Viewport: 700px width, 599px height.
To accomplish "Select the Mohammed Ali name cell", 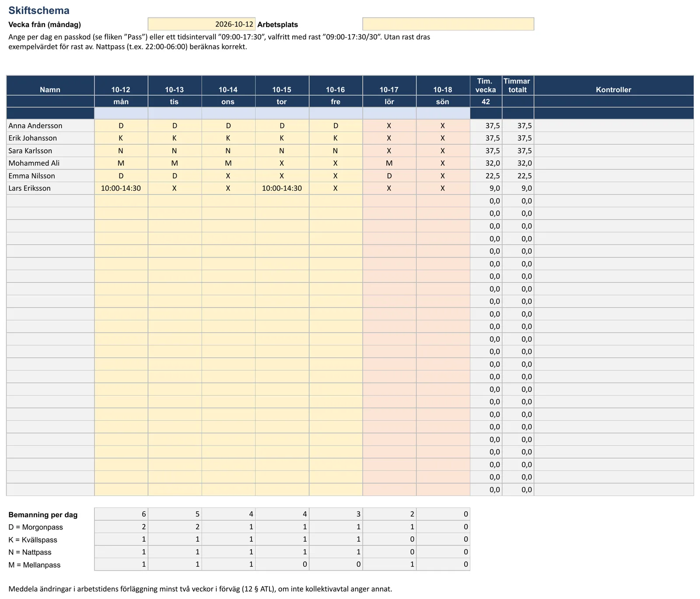I will pyautogui.click(x=50, y=163).
